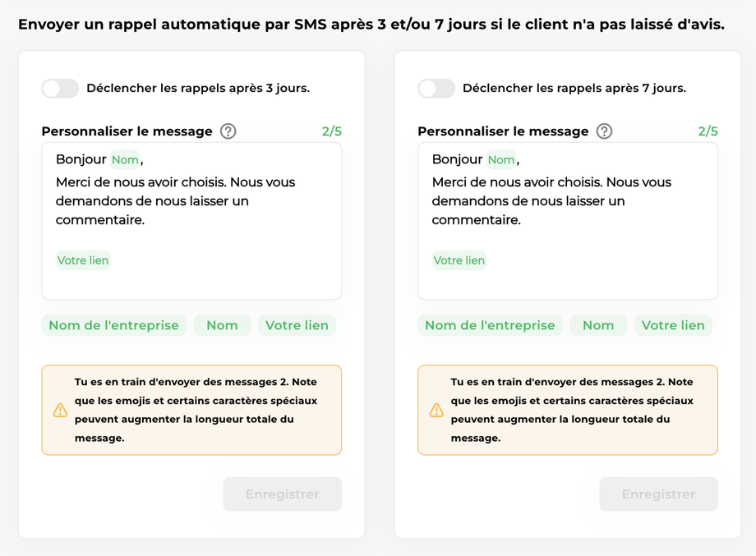Insert "Nom de l'entreprise" tag in 3-day message
756x556 pixels.
(113, 325)
